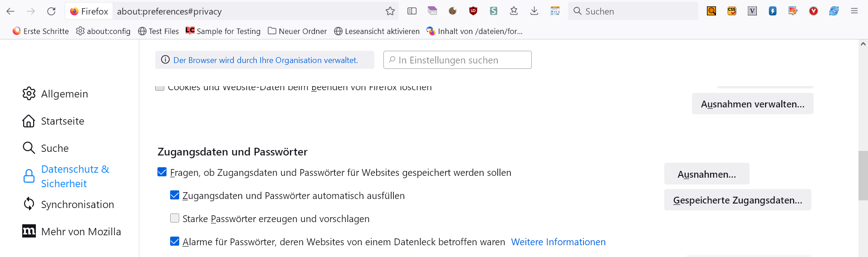
Task: Reload the page with the toolbar button
Action: (51, 11)
